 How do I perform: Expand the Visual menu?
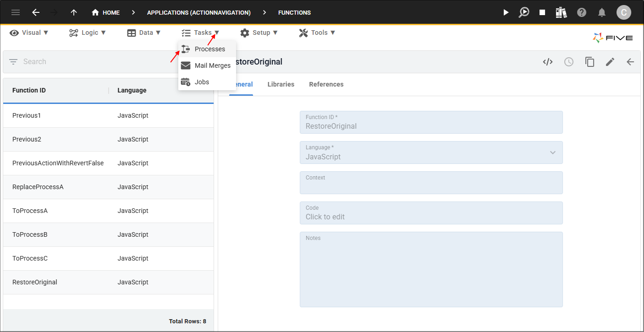click(x=29, y=33)
